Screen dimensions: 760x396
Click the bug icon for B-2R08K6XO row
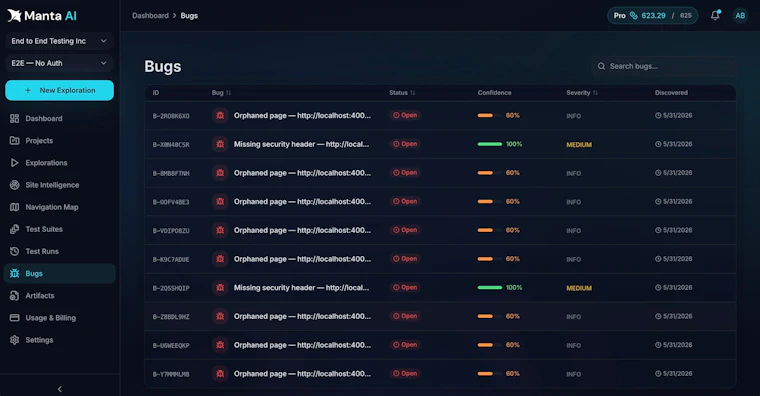click(x=220, y=115)
